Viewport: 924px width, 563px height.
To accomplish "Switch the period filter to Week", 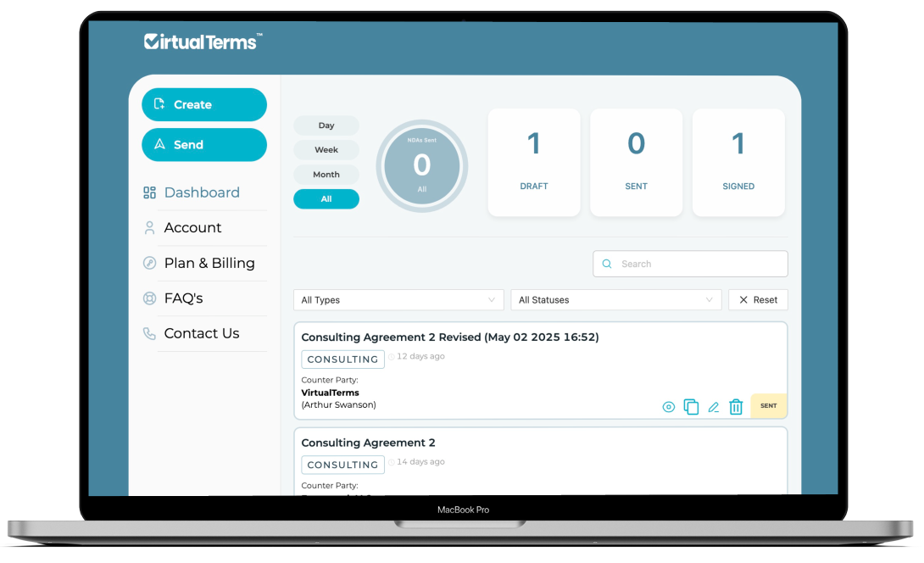I will [x=326, y=150].
